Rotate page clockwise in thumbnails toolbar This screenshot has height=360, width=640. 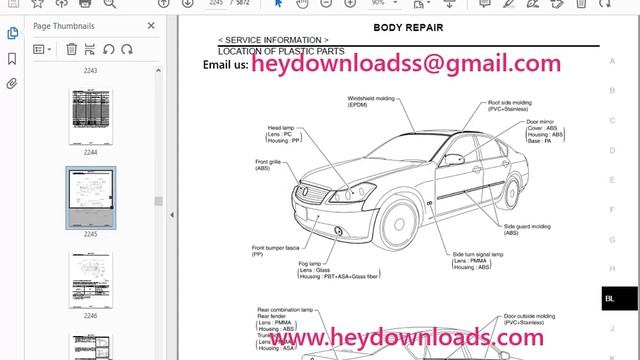click(127, 49)
